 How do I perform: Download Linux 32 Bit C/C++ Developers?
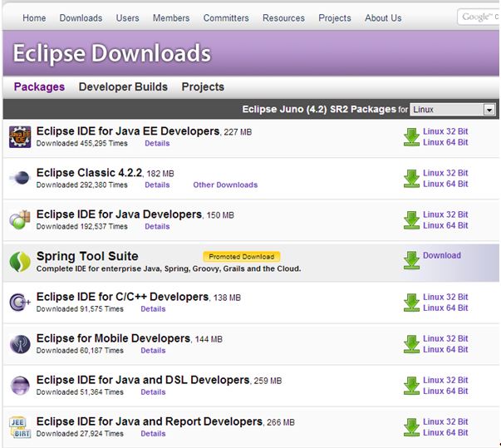click(x=445, y=297)
